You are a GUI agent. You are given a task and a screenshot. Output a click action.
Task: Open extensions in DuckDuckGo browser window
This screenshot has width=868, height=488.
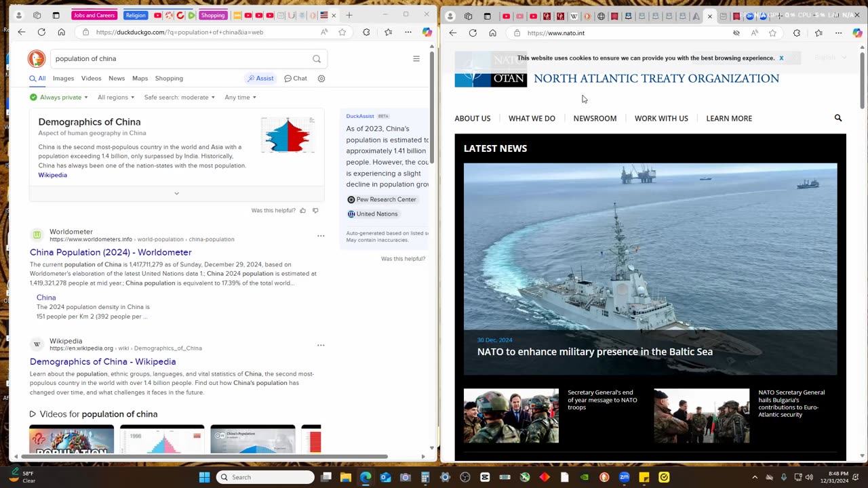tap(366, 32)
